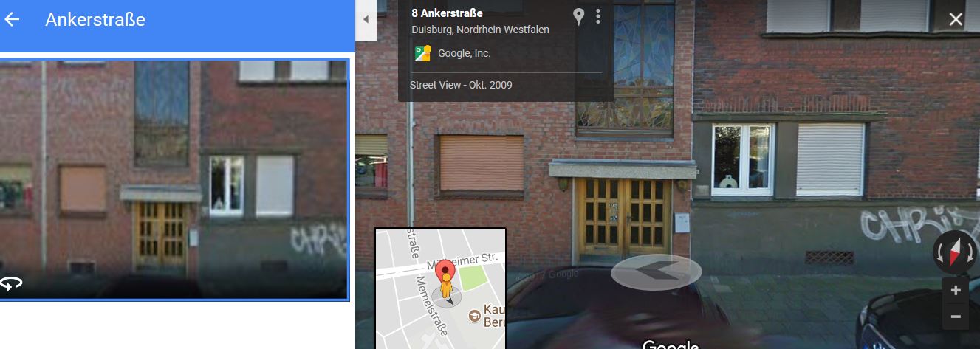Viewport: 980px width, 349px height.
Task: Click the 360 rotate icon on the thumbnail
Action: (10, 283)
